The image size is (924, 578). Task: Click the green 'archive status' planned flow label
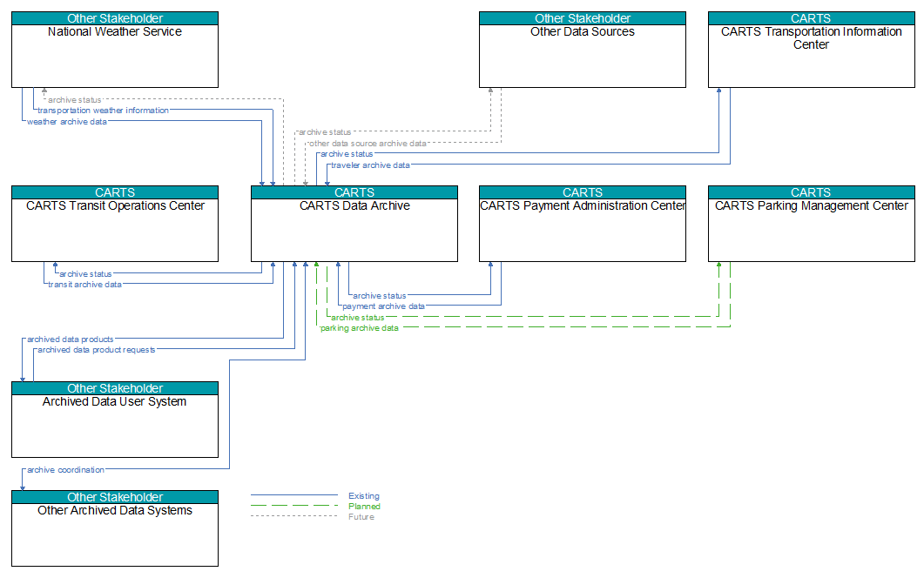coord(358,317)
